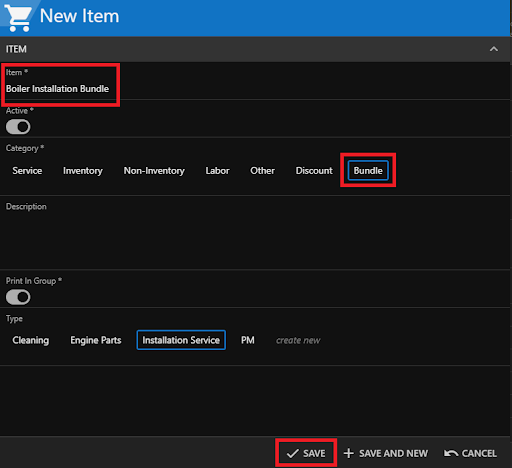Screen dimensions: 512x468
Task: Set type to Engine Parts
Action: point(96,340)
